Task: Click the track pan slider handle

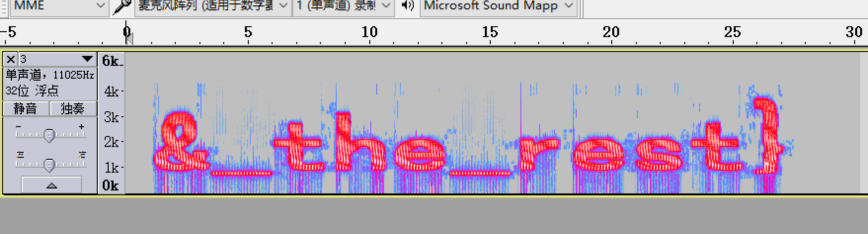Action: [49, 165]
